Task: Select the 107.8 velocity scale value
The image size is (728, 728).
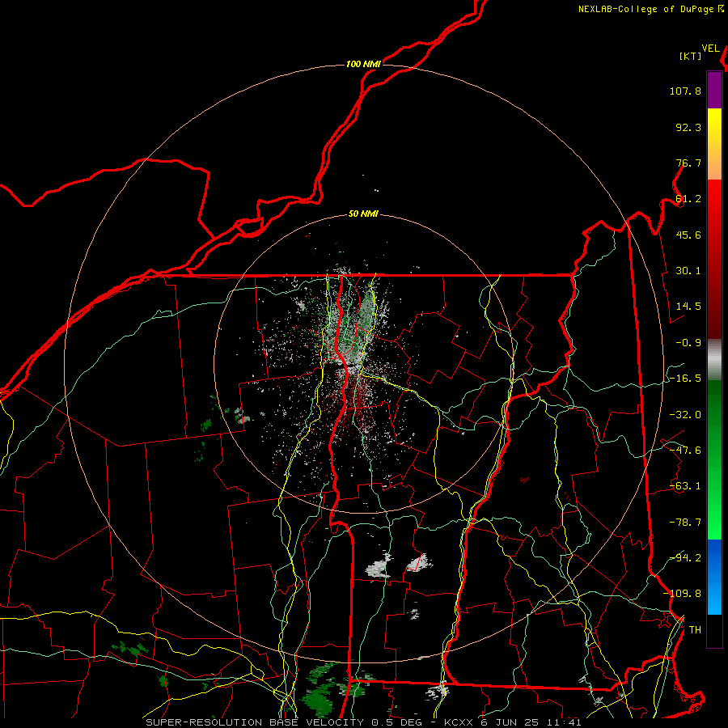Action: [685, 91]
